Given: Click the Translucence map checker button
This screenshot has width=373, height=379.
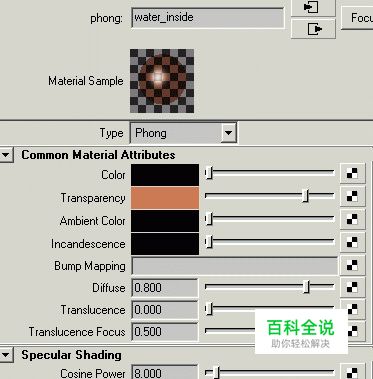Looking at the screenshot, I should (x=352, y=309).
